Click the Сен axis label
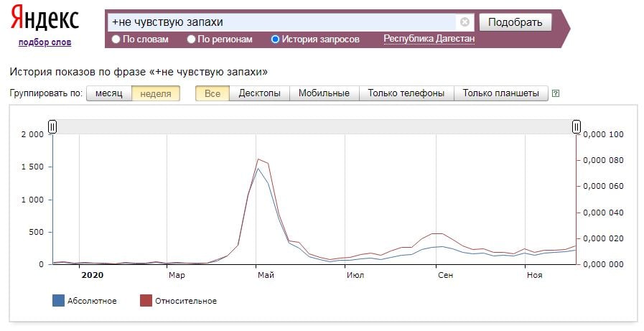Viewport: 644px width, 331px height. click(446, 275)
